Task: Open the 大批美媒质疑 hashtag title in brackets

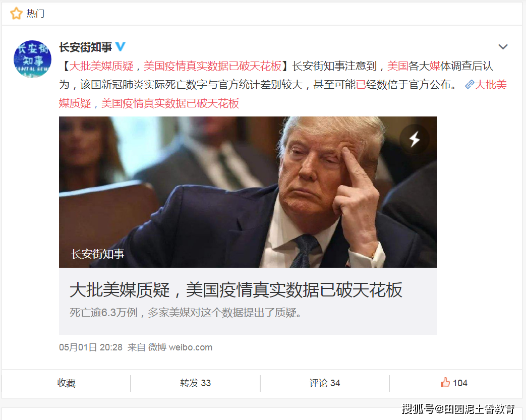Action: coord(176,66)
